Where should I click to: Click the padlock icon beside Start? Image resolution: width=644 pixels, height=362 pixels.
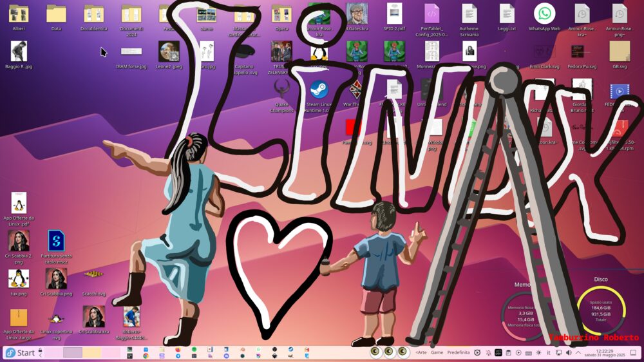pyautogui.click(x=40, y=350)
